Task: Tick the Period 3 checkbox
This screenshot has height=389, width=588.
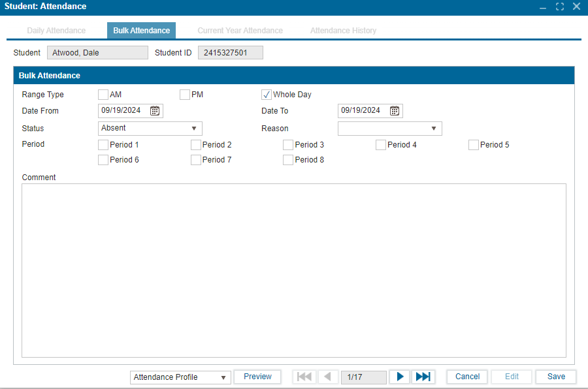Action: (x=288, y=145)
